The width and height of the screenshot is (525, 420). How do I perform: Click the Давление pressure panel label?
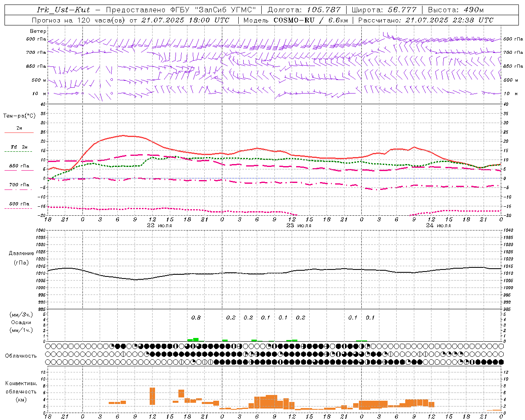pyautogui.click(x=21, y=253)
